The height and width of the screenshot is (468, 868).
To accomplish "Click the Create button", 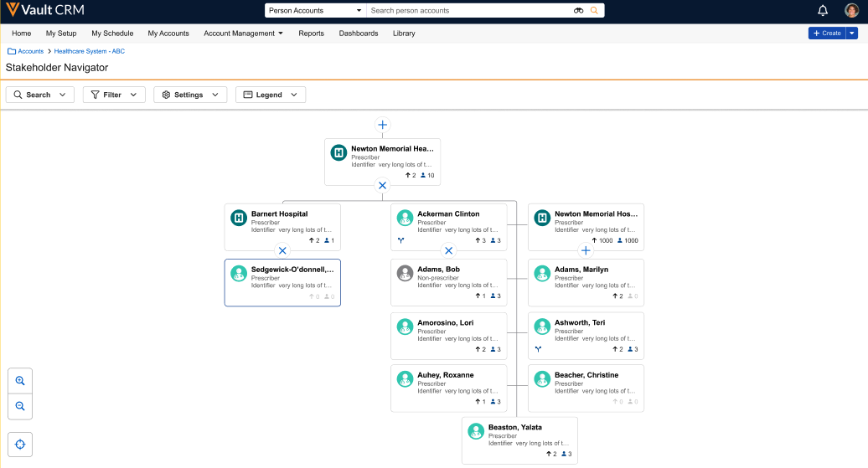I will (x=826, y=33).
